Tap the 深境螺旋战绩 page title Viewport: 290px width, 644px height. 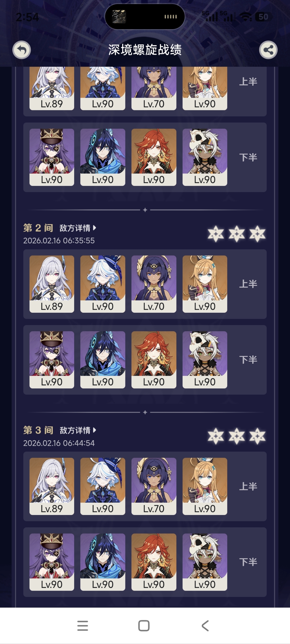[145, 50]
